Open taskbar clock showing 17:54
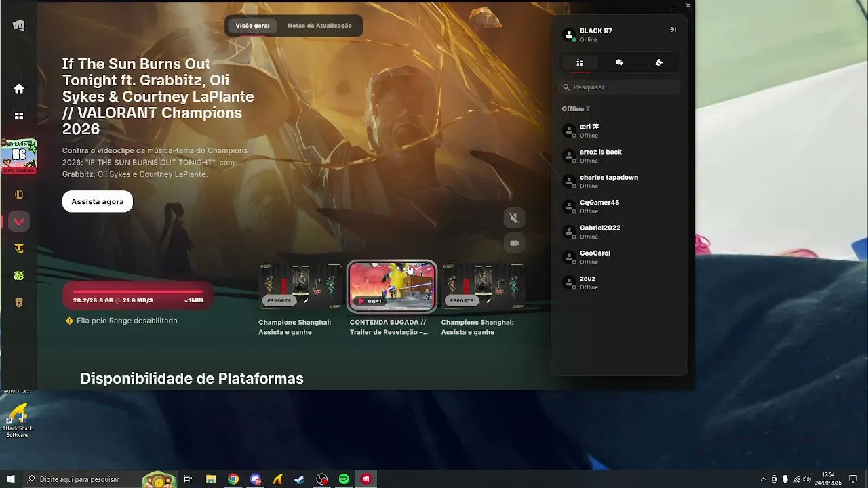Image resolution: width=868 pixels, height=488 pixels. [828, 479]
